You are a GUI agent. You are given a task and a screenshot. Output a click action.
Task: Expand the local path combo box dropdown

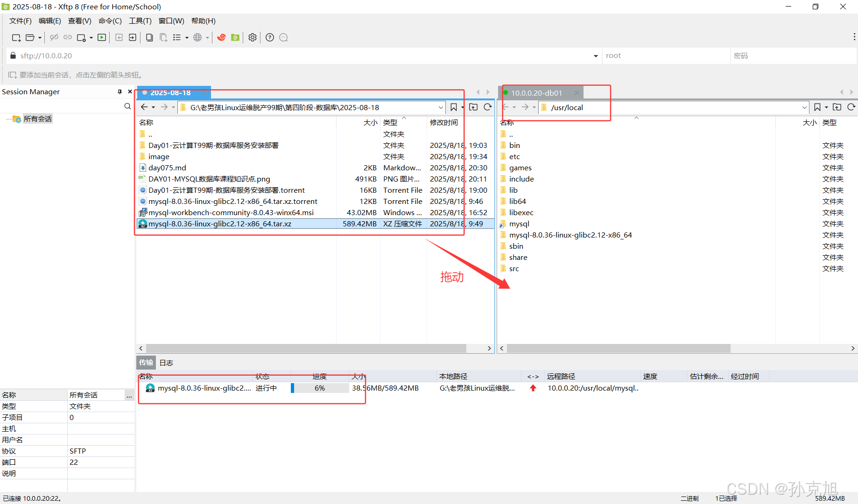[441, 107]
